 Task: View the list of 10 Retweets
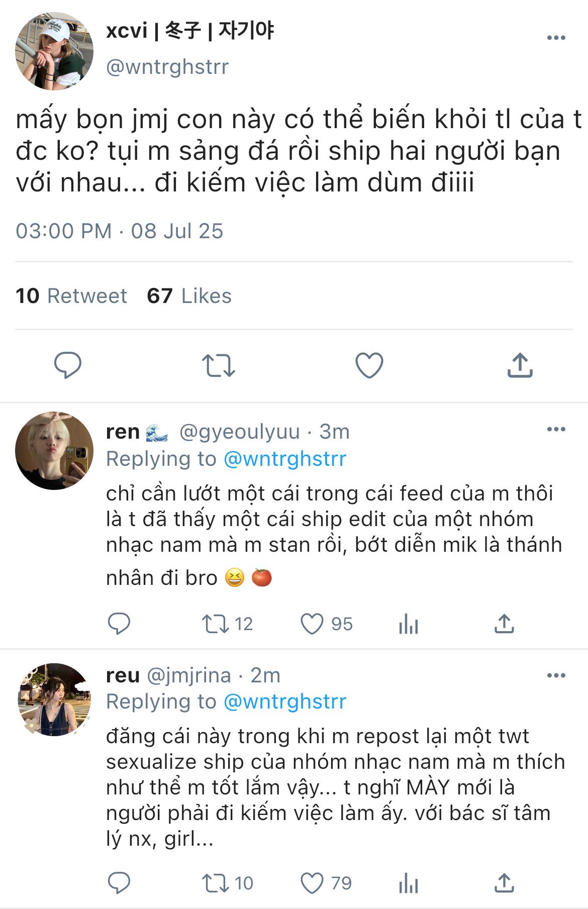[x=71, y=296]
